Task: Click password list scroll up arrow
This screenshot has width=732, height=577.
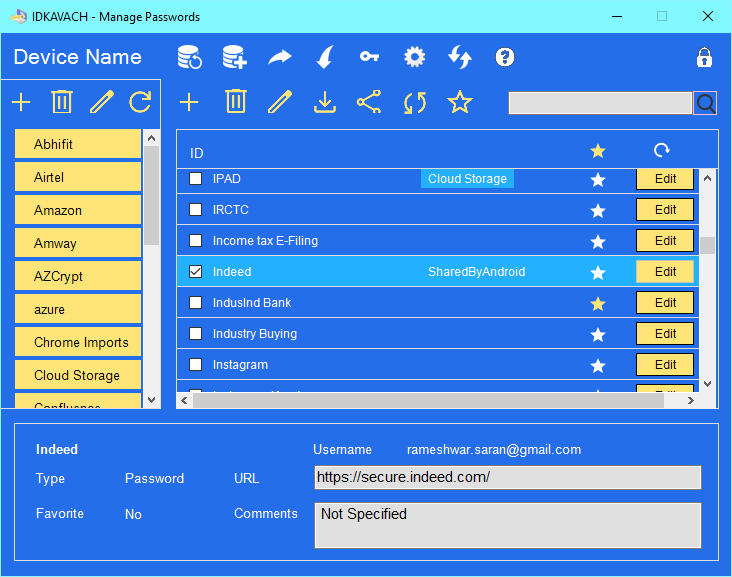Action: click(708, 178)
